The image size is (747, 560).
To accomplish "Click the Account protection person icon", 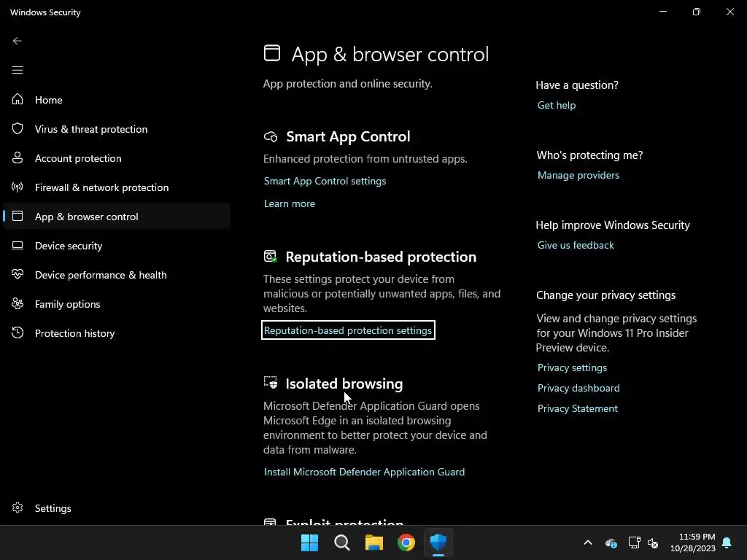I will [x=18, y=158].
